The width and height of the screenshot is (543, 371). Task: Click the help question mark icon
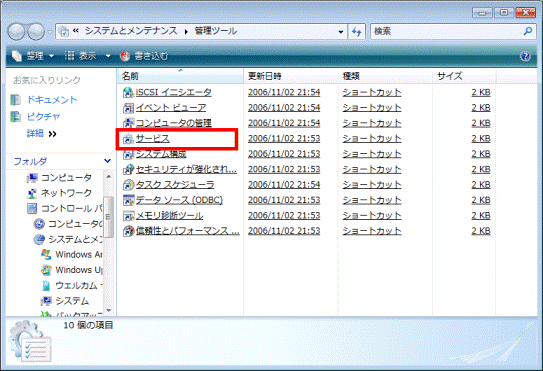[x=525, y=56]
